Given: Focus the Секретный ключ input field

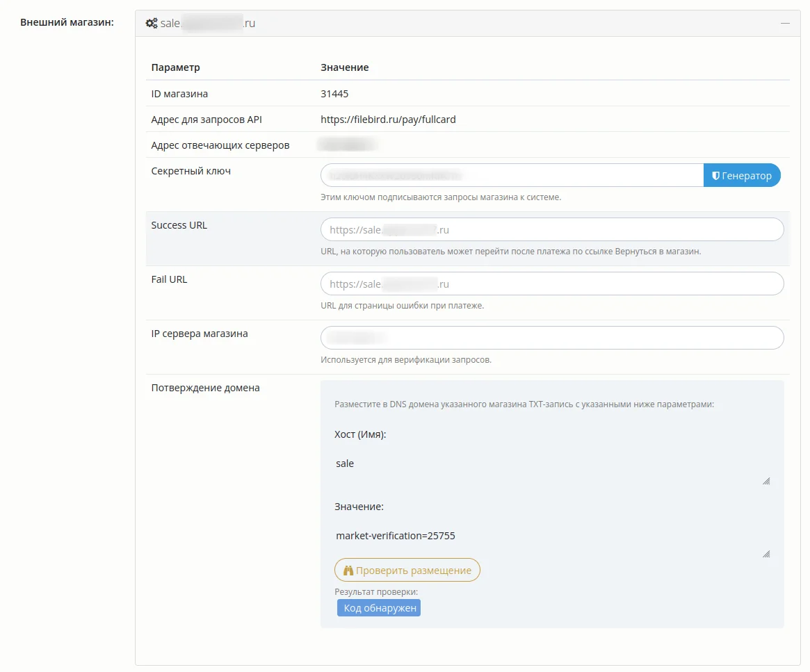Looking at the screenshot, I should coord(512,175).
